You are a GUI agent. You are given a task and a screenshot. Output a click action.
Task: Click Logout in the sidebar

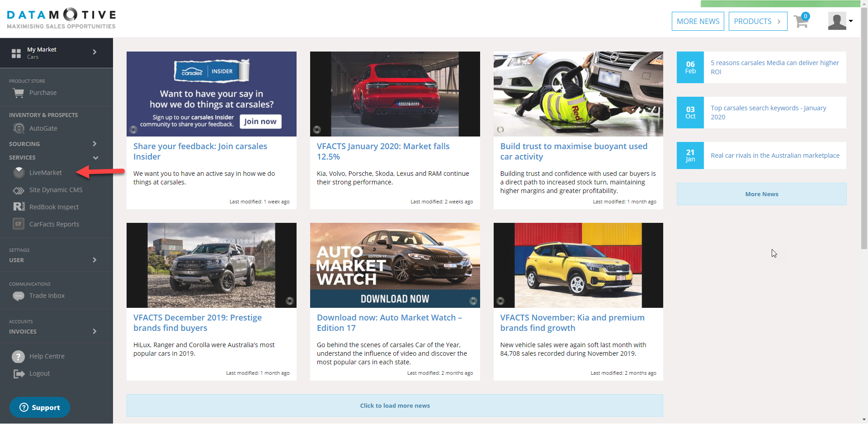(x=40, y=373)
